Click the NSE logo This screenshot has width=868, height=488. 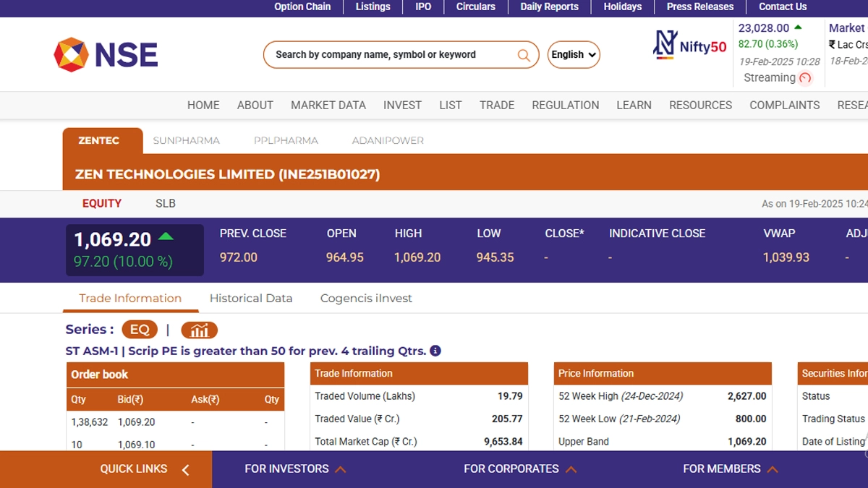[x=106, y=55]
